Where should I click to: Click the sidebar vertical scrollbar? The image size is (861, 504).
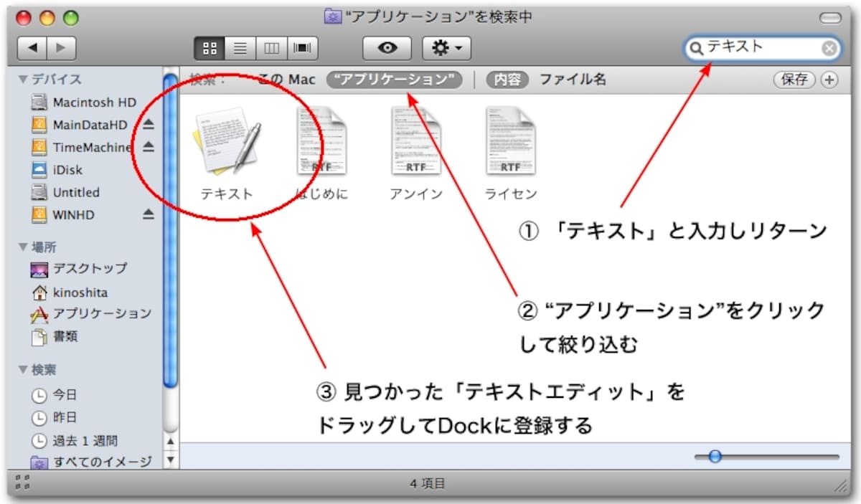pyautogui.click(x=170, y=229)
